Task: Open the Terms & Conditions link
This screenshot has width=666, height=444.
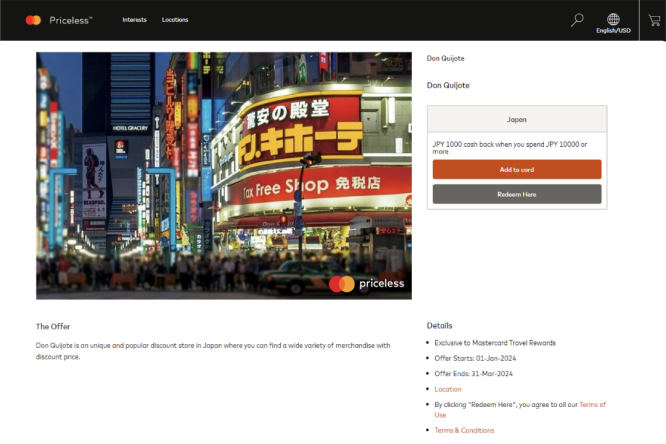Action: pos(464,430)
